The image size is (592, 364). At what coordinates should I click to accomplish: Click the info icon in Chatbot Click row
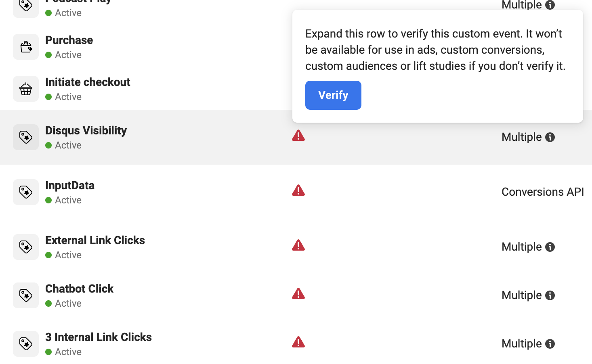tap(550, 295)
